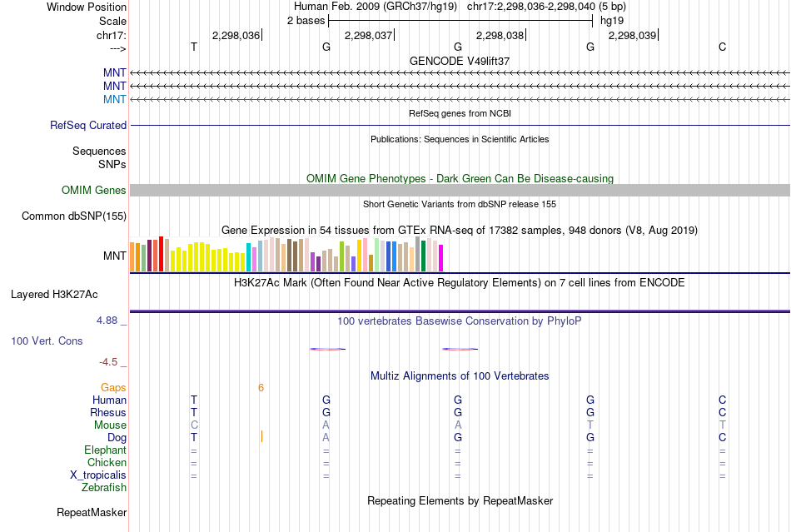Click the 2,298,036 position label
The height and width of the screenshot is (532, 791).
[236, 35]
